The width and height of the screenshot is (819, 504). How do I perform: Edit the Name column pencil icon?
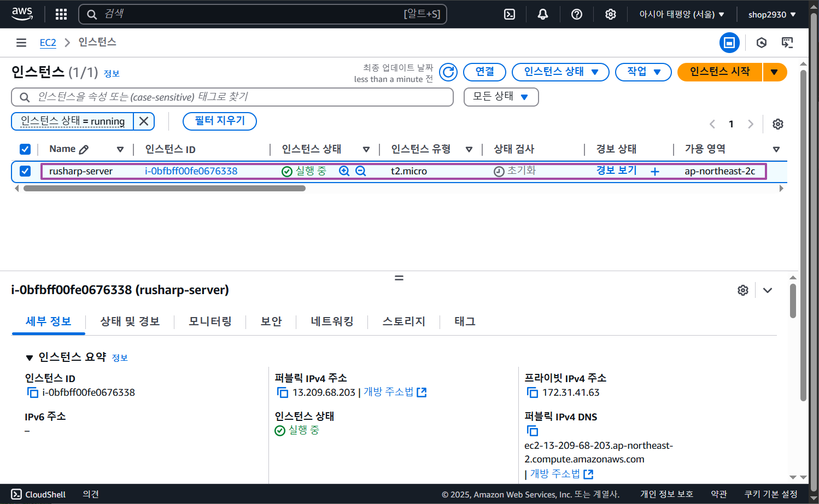tap(84, 149)
